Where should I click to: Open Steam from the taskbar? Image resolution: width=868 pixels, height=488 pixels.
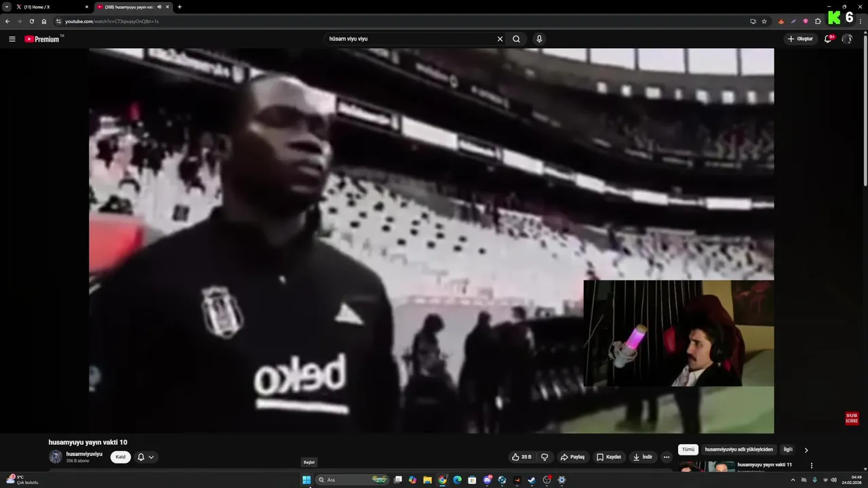coord(532,480)
